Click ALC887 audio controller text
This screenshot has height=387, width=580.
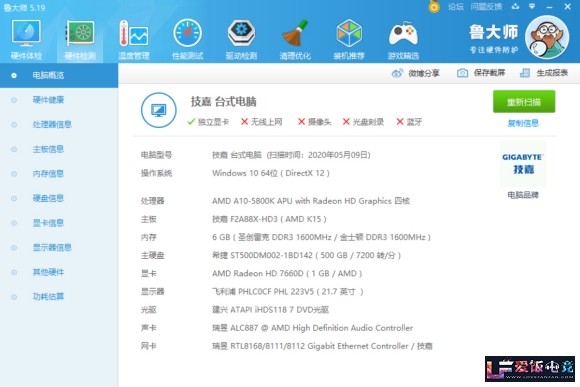313,328
